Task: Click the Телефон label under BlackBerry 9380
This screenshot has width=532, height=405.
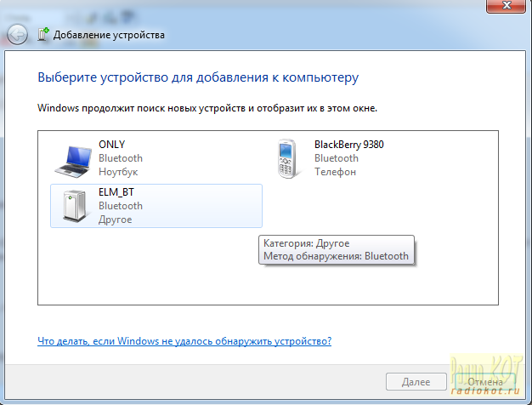Action: 335,172
